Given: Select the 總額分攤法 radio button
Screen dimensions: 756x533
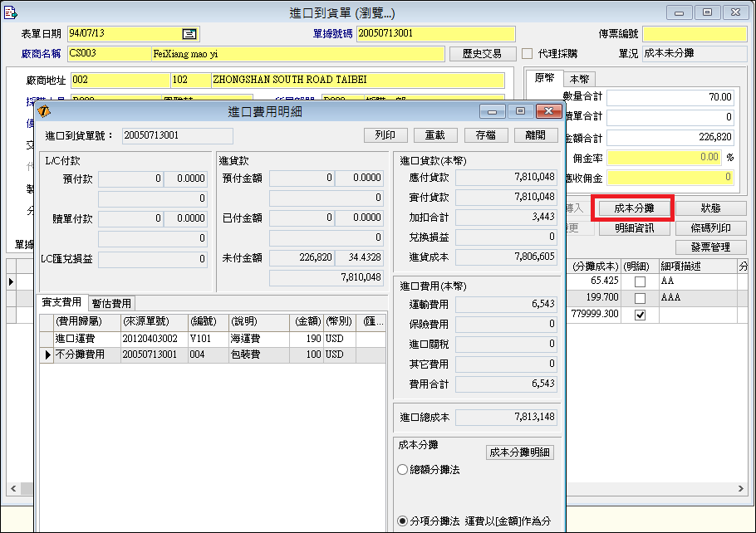Looking at the screenshot, I should tap(403, 470).
